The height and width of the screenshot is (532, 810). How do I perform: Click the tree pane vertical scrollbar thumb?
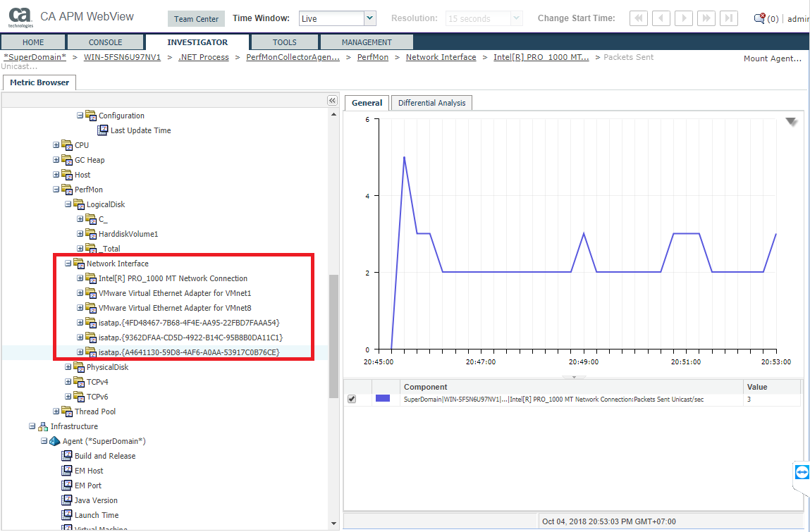(x=333, y=335)
